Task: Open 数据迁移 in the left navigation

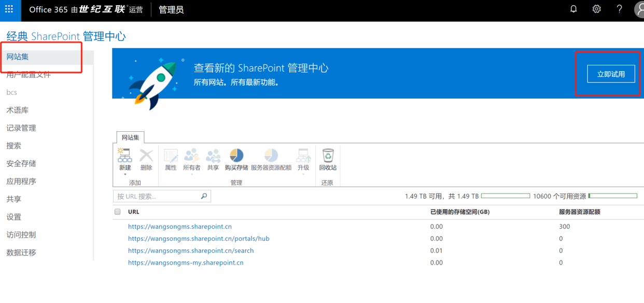Action: click(21, 253)
